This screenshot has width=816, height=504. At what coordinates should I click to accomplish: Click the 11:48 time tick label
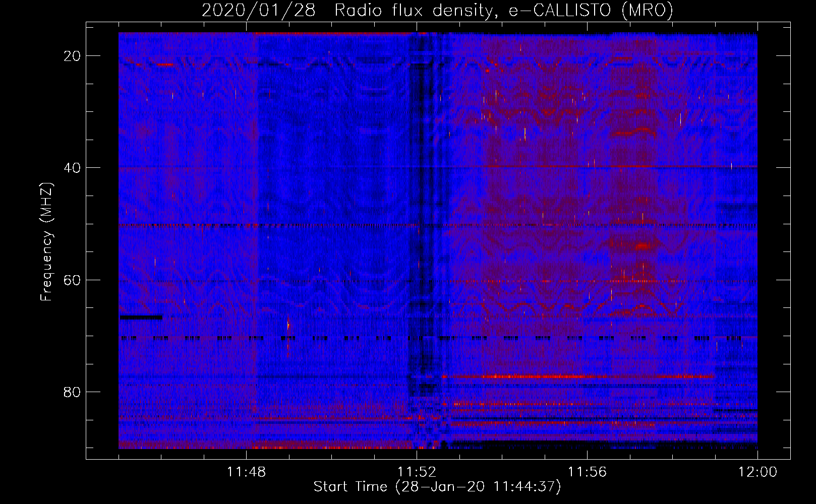click(x=246, y=472)
